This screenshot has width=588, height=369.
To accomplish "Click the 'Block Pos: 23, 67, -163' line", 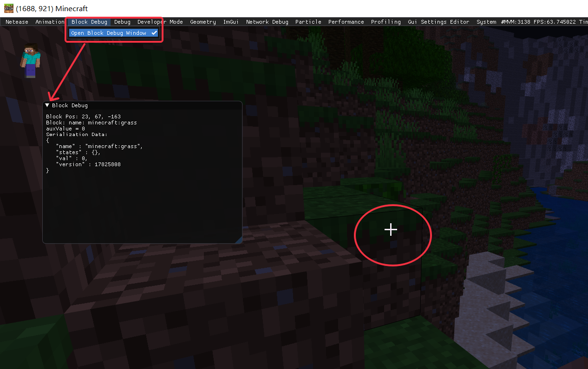I will [84, 117].
